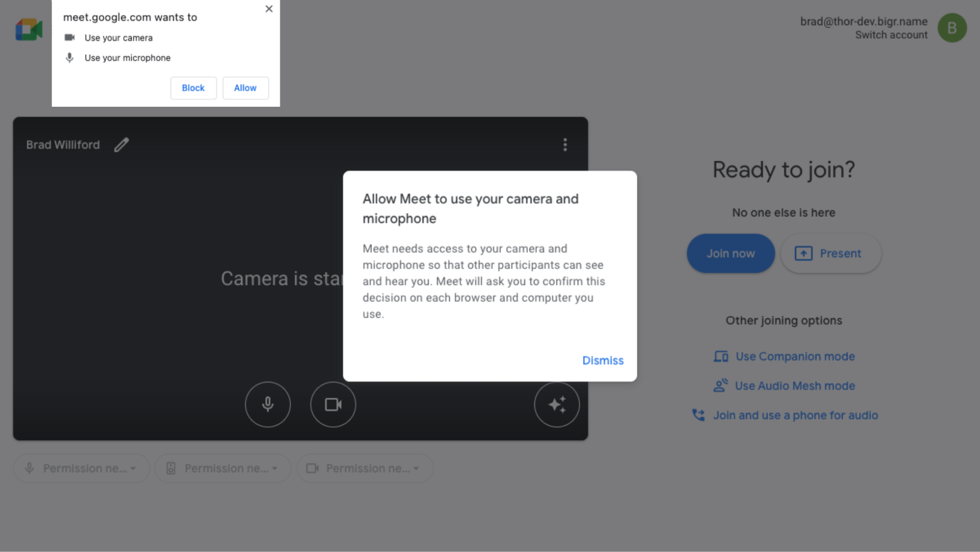Click the Google Meet sparkle effects icon
Screen dimensions: 980x552
(x=557, y=405)
